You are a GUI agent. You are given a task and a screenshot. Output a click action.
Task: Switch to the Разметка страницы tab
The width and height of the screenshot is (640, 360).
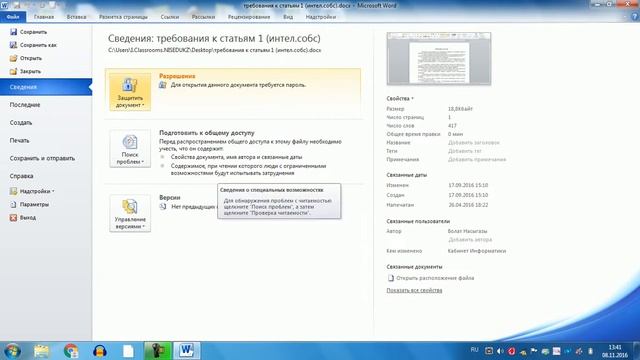click(123, 17)
